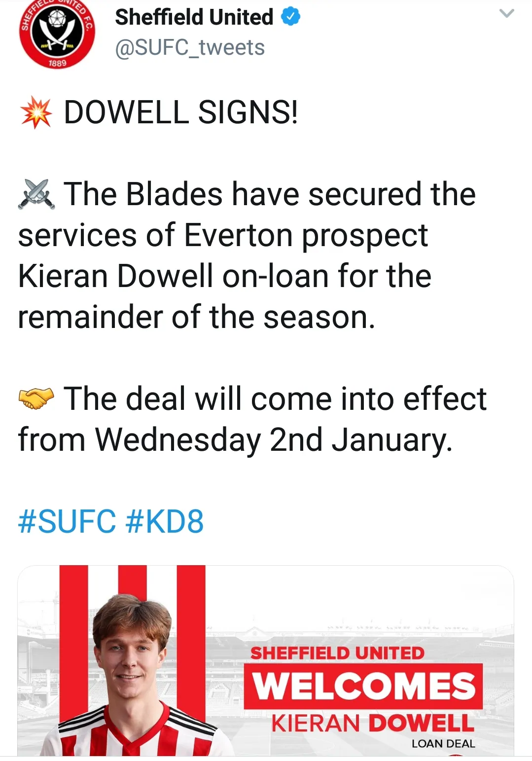Click the "Blades have secured the services" paragraph
The height and width of the screenshot is (761, 532).
pos(247,255)
